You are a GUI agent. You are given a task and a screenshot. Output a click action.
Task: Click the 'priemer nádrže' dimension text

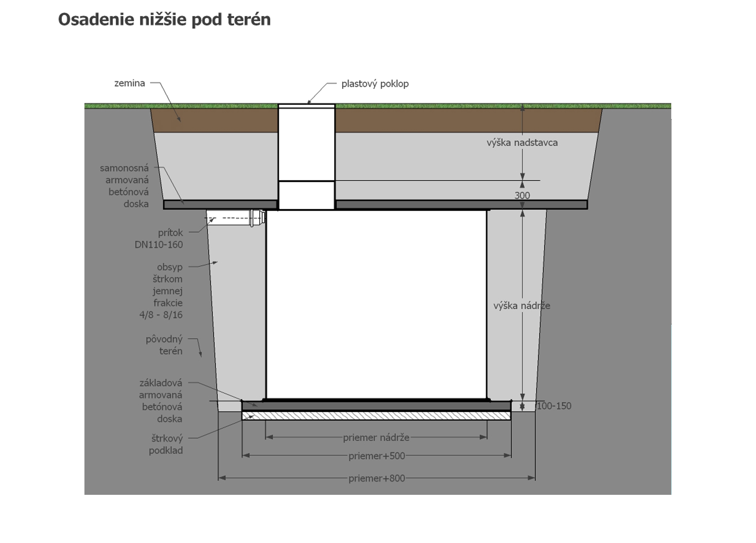pos(376,438)
